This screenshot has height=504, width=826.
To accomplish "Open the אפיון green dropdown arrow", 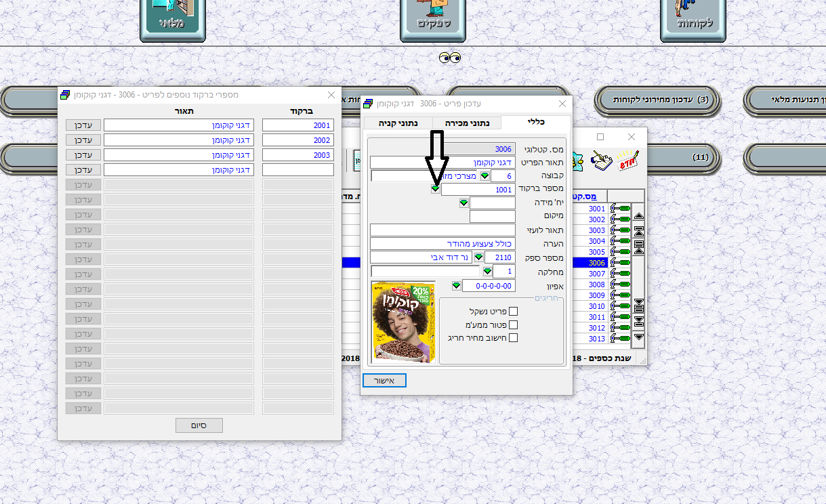I will click(x=456, y=285).
